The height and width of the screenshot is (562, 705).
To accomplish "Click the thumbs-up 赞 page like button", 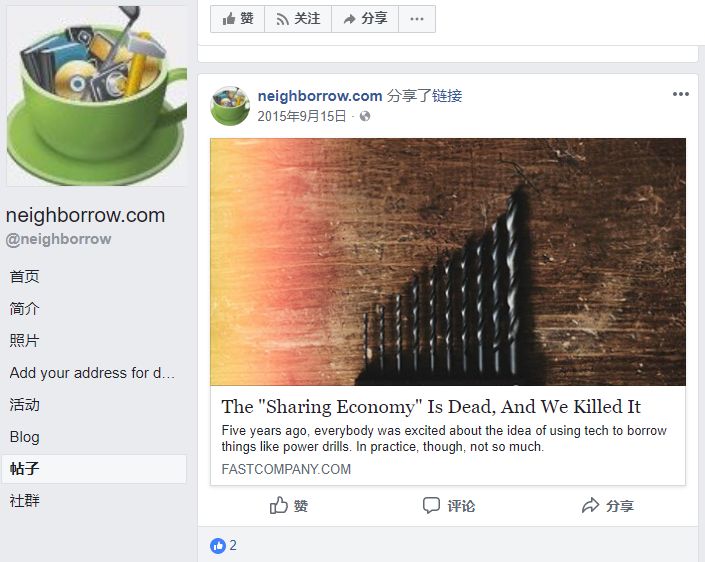I will pos(237,19).
